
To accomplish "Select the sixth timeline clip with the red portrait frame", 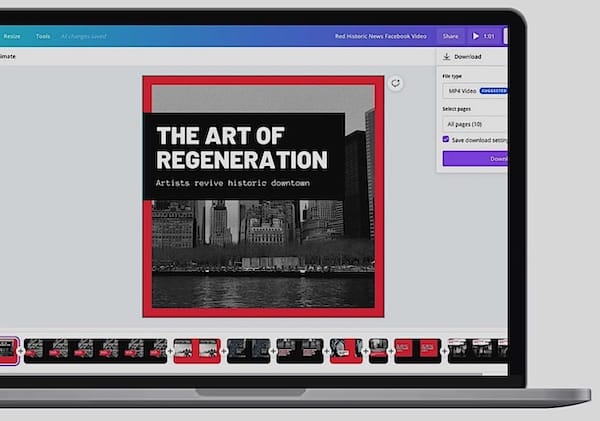I will point(346,351).
